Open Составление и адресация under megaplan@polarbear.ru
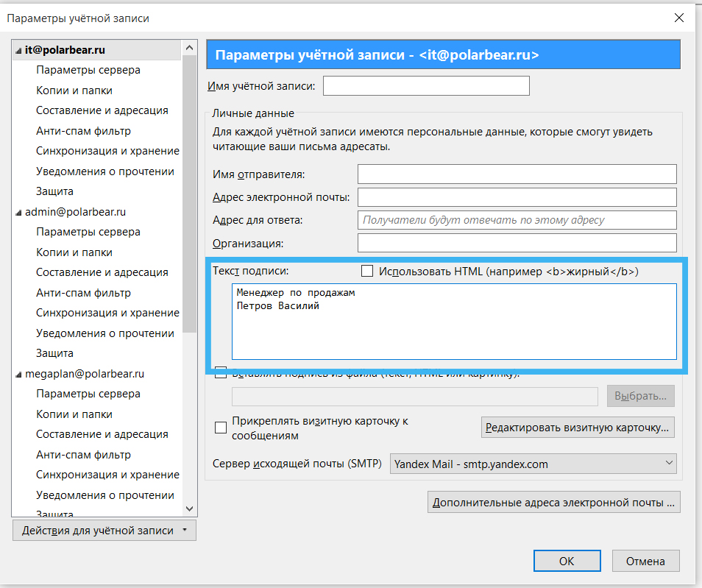The image size is (702, 588). [x=102, y=434]
